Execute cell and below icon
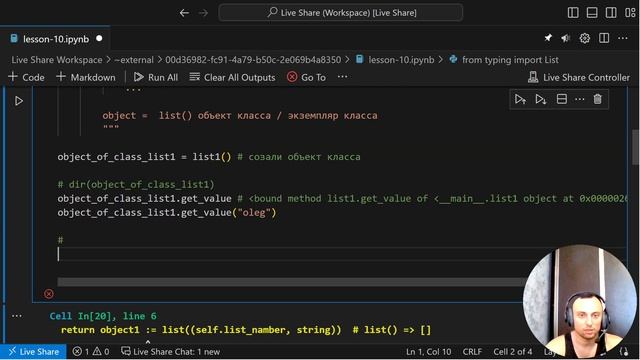This screenshot has height=360, width=640. pos(541,99)
